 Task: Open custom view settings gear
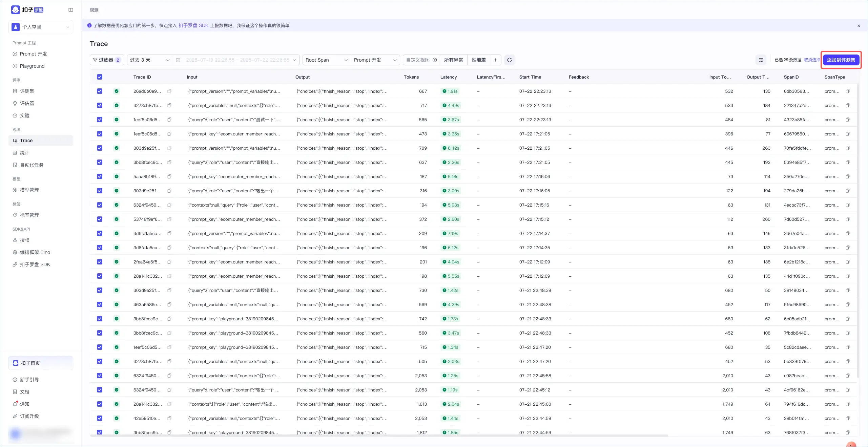tap(435, 60)
